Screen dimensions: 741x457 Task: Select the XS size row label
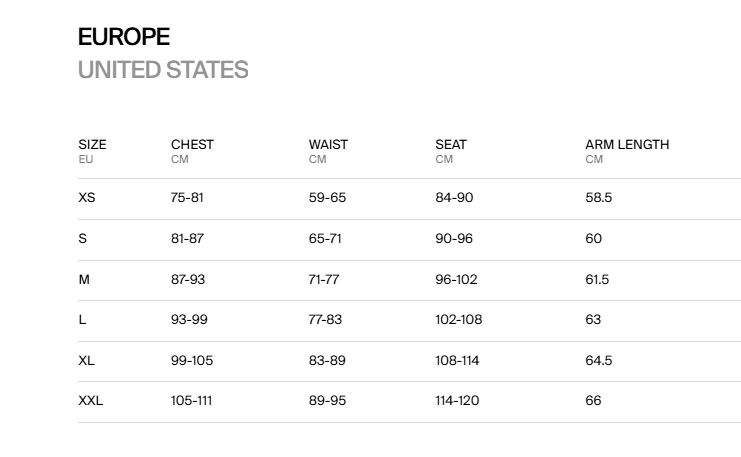[x=87, y=198]
